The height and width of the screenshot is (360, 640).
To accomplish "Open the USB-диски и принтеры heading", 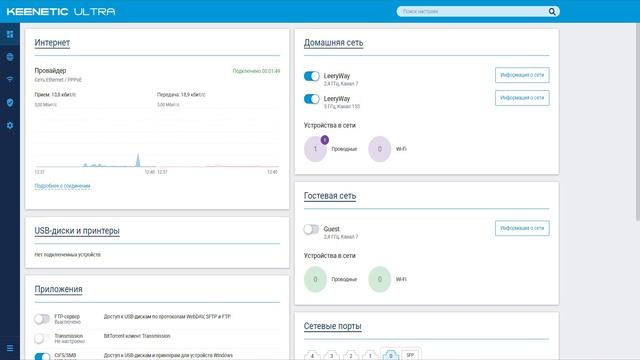I will point(77,231).
